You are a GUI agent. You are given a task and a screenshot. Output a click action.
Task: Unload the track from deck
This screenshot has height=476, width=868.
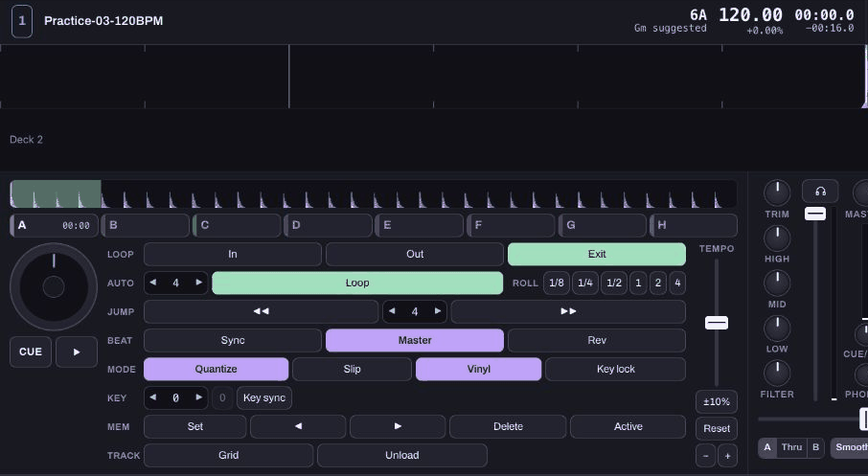401,455
